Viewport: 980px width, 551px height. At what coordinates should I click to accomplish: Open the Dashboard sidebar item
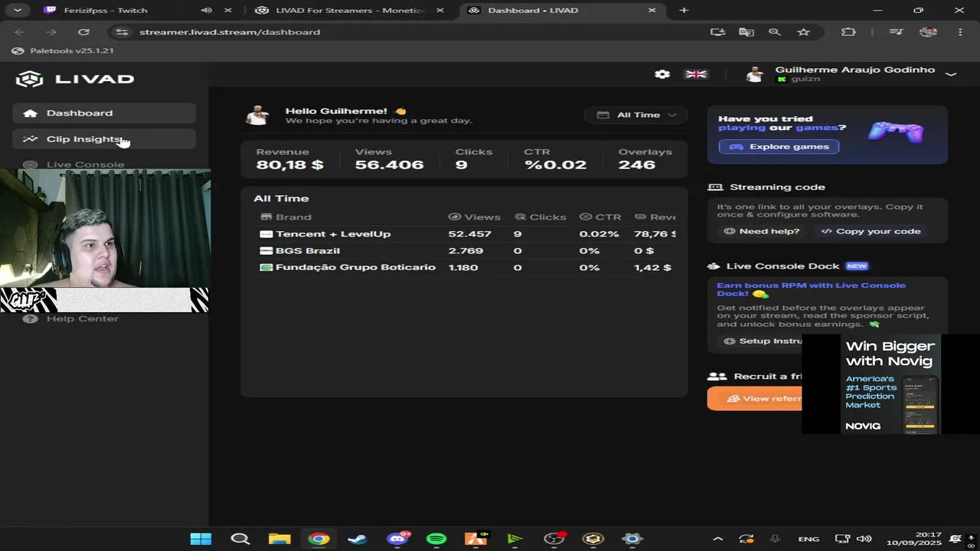coord(104,113)
